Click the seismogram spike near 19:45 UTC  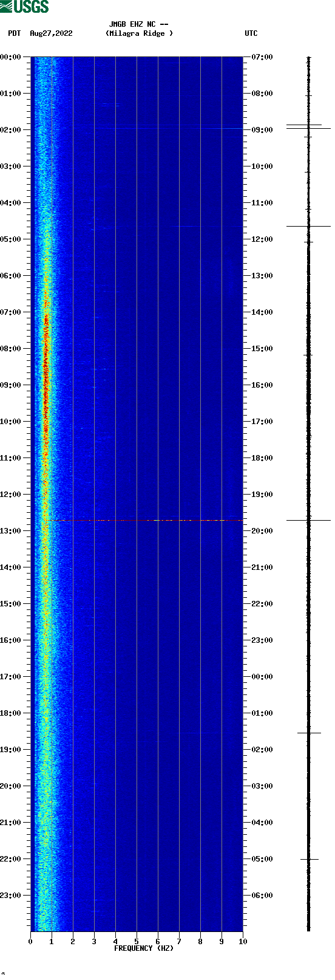click(x=308, y=520)
